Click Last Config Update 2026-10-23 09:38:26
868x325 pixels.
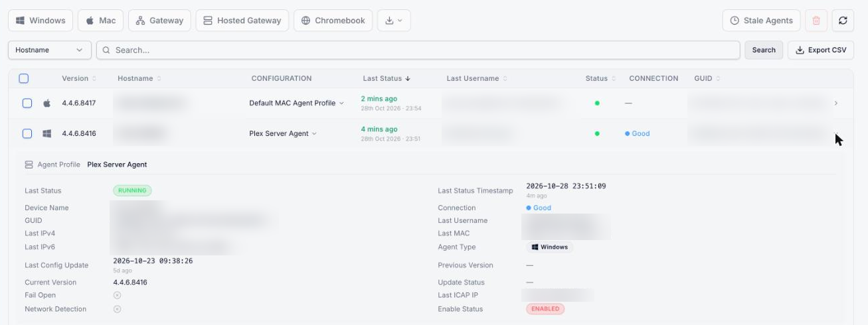[153, 261]
